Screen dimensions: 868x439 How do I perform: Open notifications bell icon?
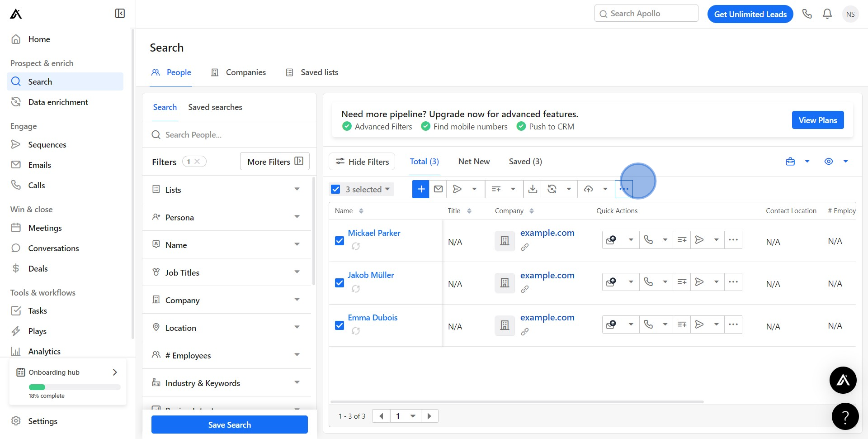click(827, 14)
